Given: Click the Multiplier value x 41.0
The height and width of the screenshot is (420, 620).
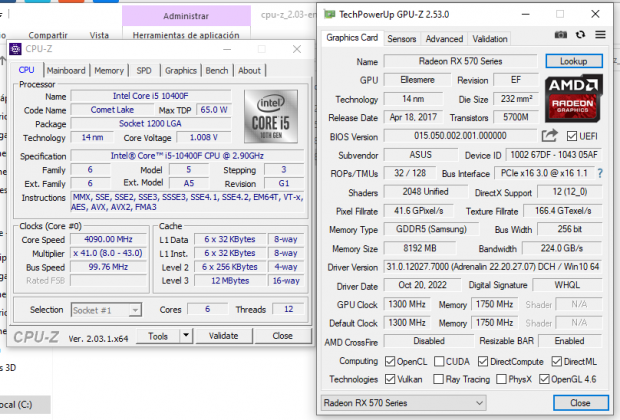Looking at the screenshot, I should pyautogui.click(x=108, y=253).
